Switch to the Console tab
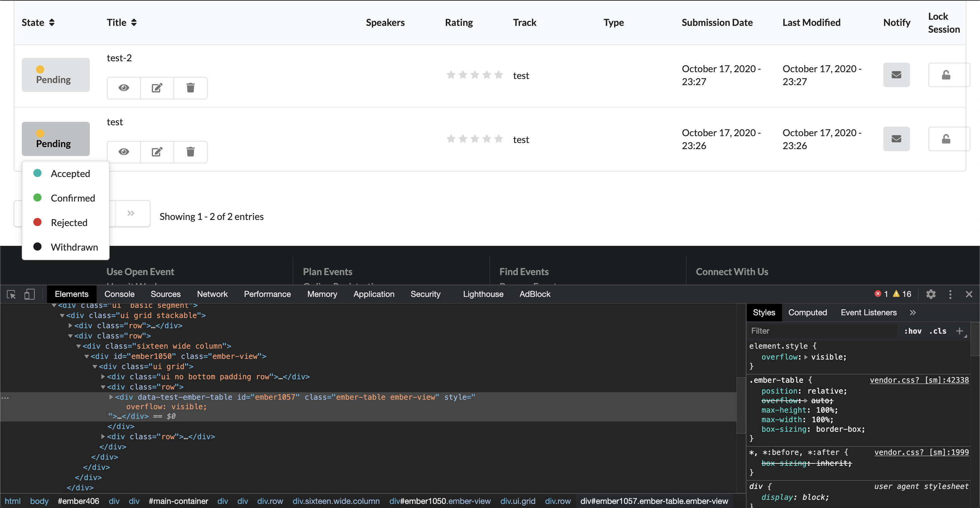Image resolution: width=980 pixels, height=508 pixels. coord(119,294)
